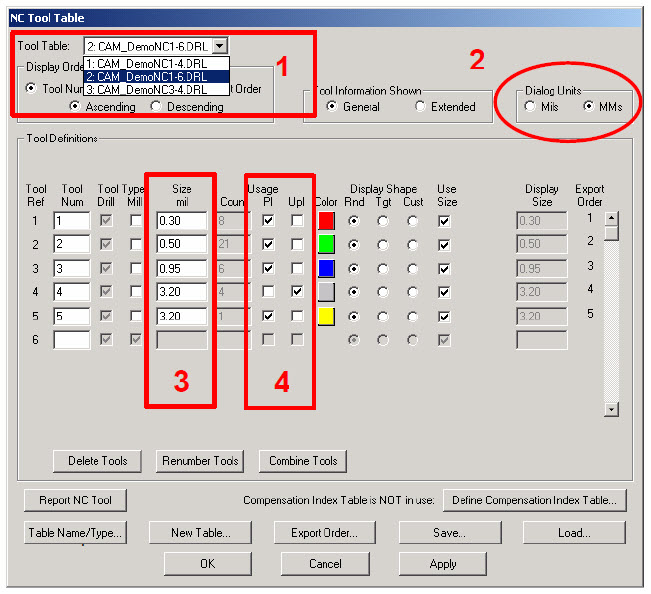This screenshot has width=651, height=594.
Task: Choose Descending display order
Action: (x=156, y=106)
